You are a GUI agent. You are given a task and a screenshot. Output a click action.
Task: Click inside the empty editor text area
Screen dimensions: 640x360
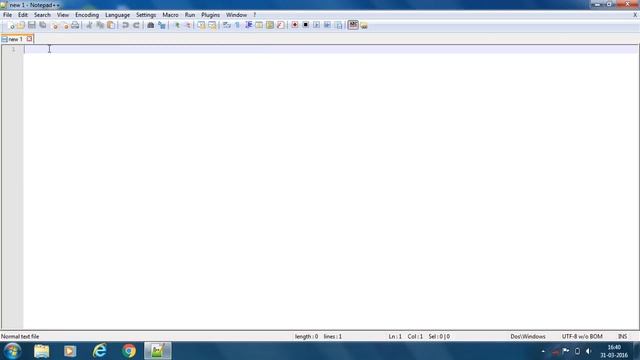(x=331, y=188)
